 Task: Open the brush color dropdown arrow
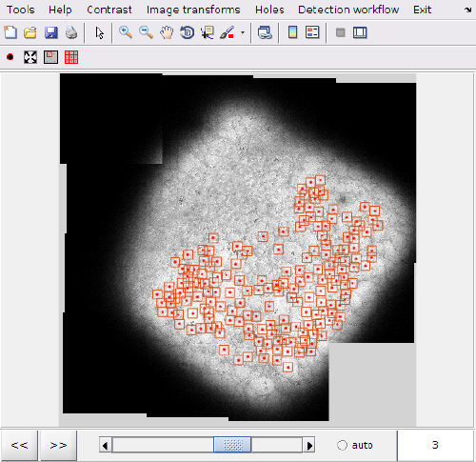tap(243, 32)
